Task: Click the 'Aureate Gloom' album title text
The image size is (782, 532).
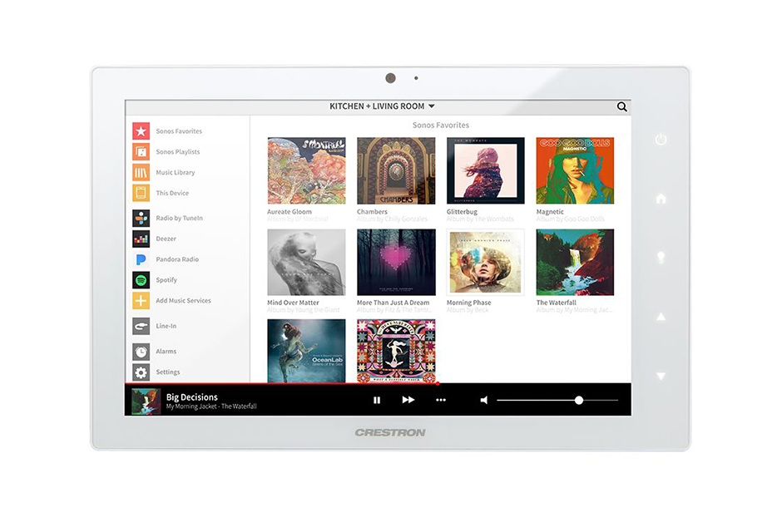Action: coord(290,212)
